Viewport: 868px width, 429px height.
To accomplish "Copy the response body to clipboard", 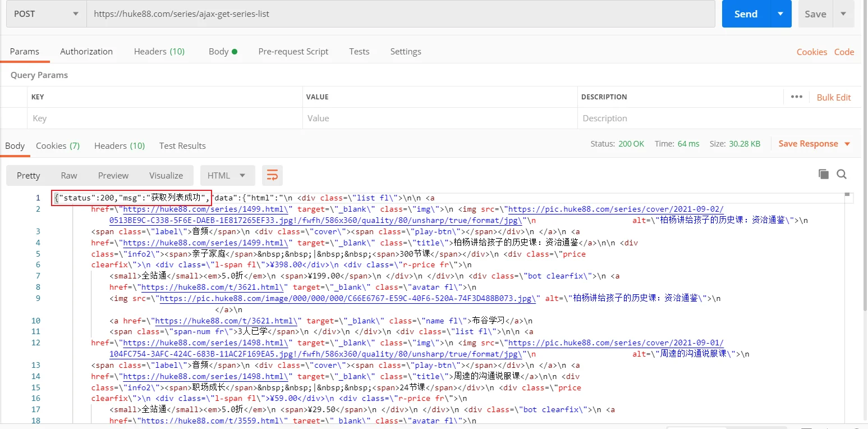I will [823, 174].
